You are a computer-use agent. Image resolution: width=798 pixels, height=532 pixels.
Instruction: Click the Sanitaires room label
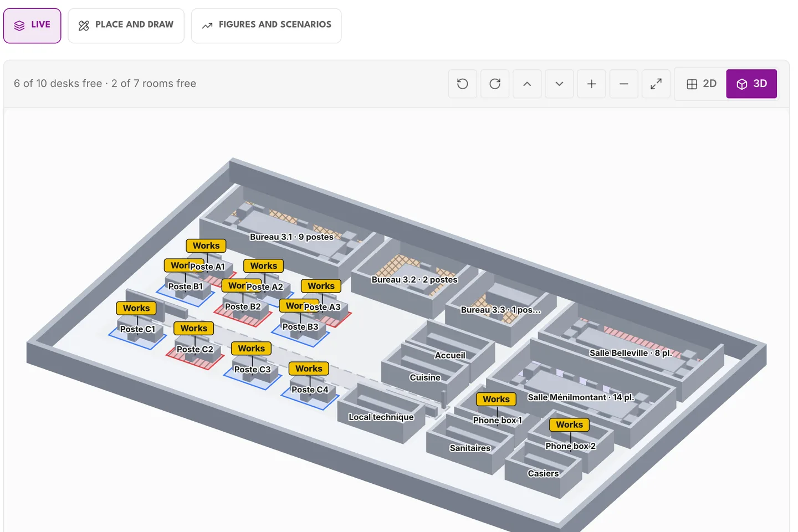click(x=470, y=448)
